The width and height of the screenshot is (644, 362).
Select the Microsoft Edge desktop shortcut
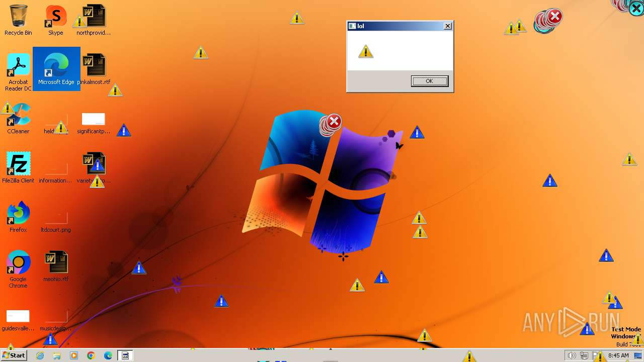pos(56,69)
